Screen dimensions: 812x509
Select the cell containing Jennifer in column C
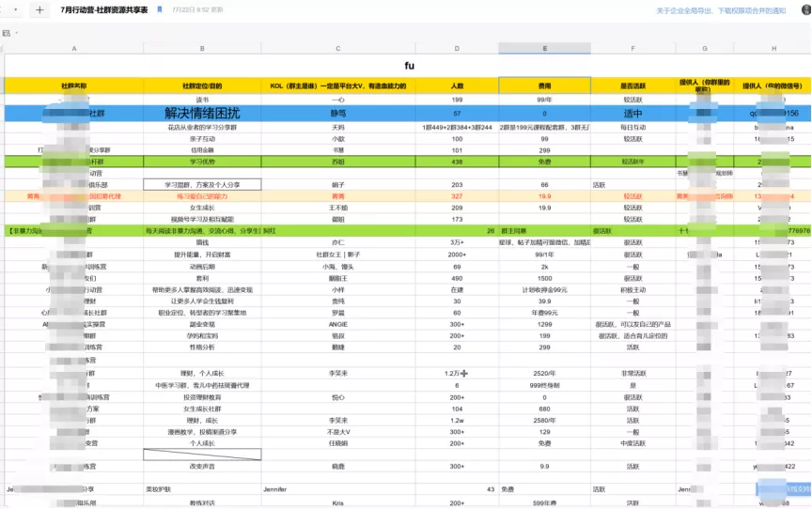[338, 489]
